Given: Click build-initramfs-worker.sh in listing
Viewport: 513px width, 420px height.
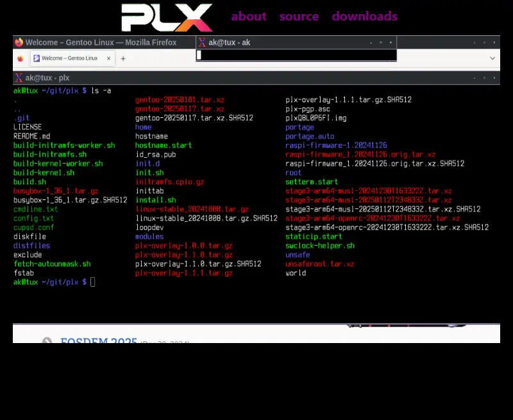Looking at the screenshot, I should click(64, 145).
